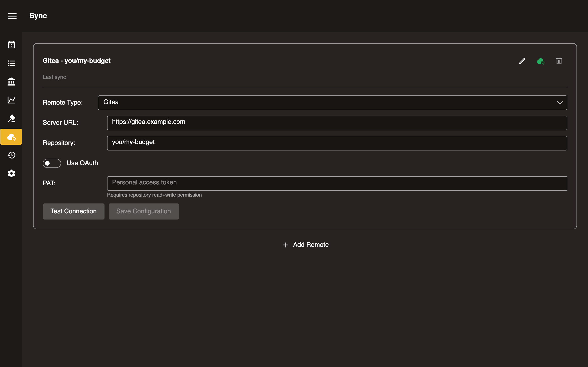
Task: View the reports chart icon
Action: pyautogui.click(x=11, y=100)
